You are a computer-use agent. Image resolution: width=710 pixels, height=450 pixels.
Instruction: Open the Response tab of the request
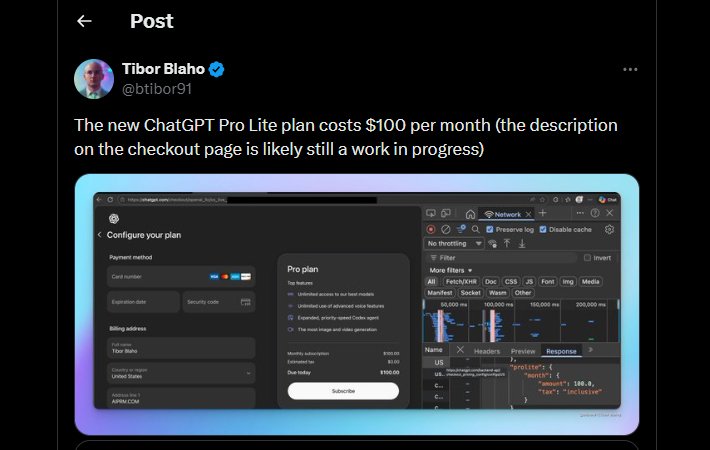tap(561, 351)
